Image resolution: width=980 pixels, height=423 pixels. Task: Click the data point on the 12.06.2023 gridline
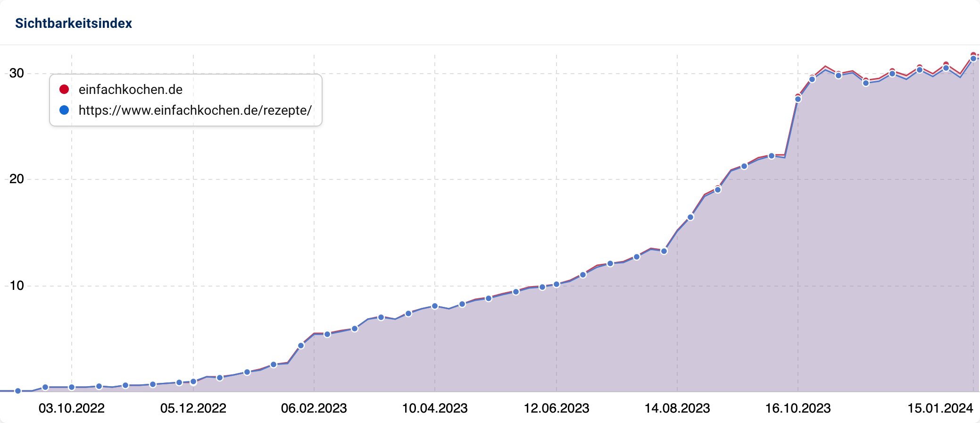click(556, 284)
